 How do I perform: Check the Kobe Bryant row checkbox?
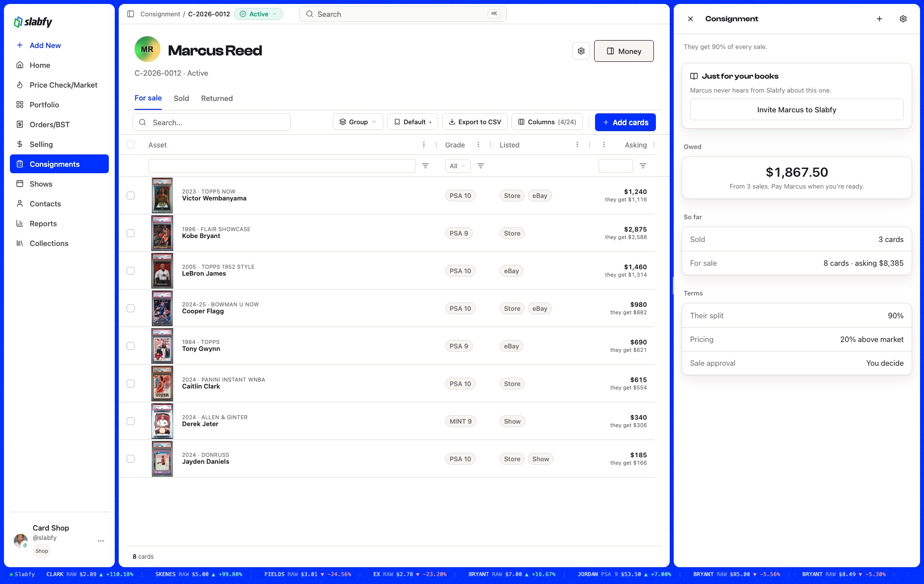131,233
